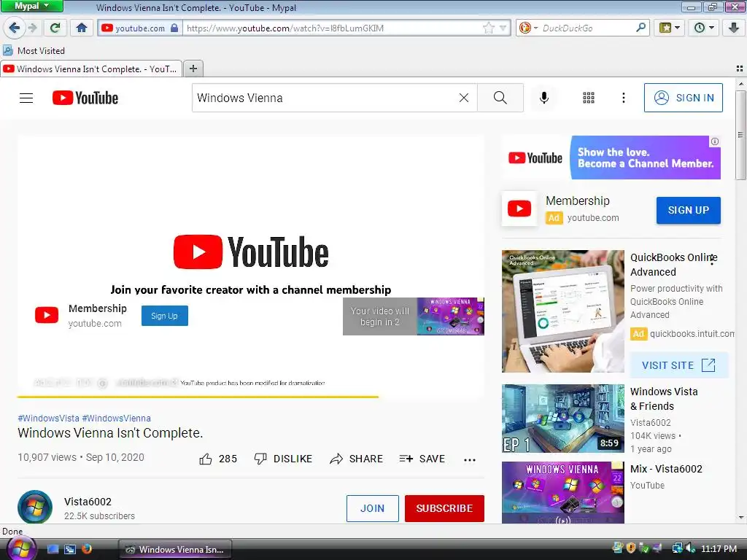The image size is (747, 560).
Task: Click the search bar magnifier icon
Action: (x=640, y=28)
